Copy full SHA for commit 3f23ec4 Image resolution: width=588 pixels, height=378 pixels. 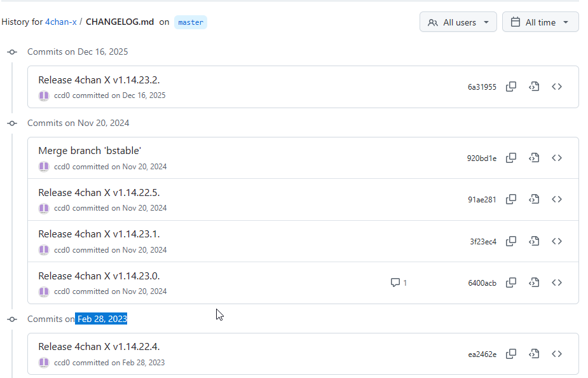click(x=510, y=241)
